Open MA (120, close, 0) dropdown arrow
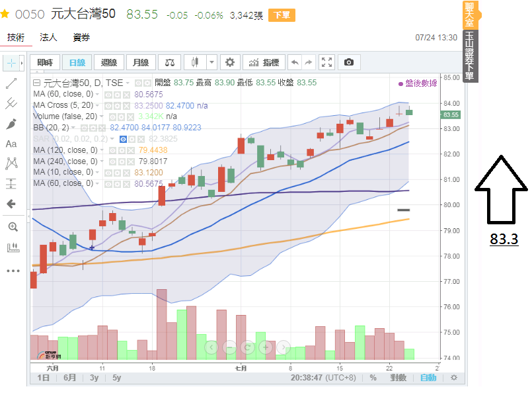The image size is (532, 397). click(102, 150)
